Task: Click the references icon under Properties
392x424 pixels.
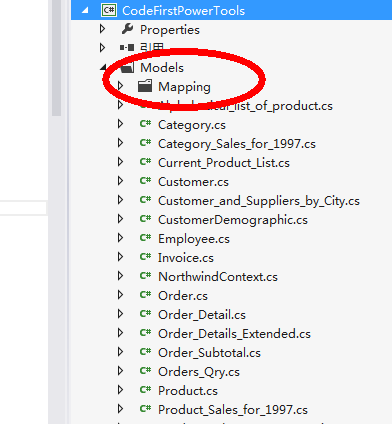Action: coord(127,48)
